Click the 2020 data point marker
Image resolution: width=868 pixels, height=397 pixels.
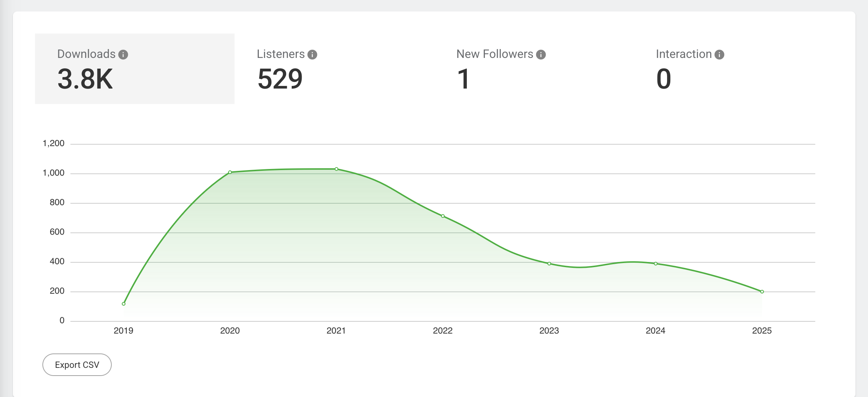pyautogui.click(x=230, y=172)
